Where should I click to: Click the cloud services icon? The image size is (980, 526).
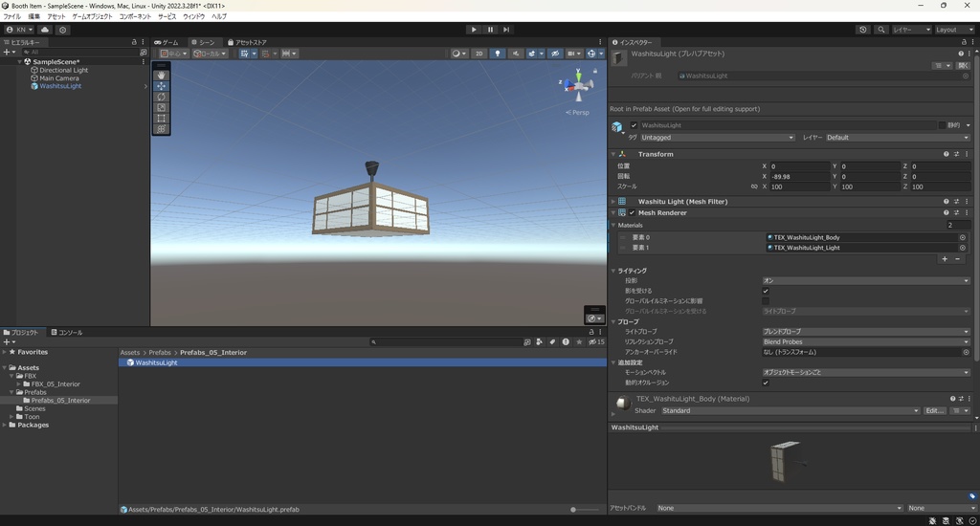45,30
